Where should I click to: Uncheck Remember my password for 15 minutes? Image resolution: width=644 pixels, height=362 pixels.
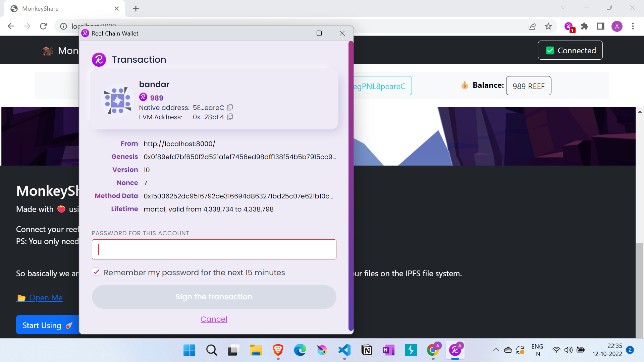point(96,272)
